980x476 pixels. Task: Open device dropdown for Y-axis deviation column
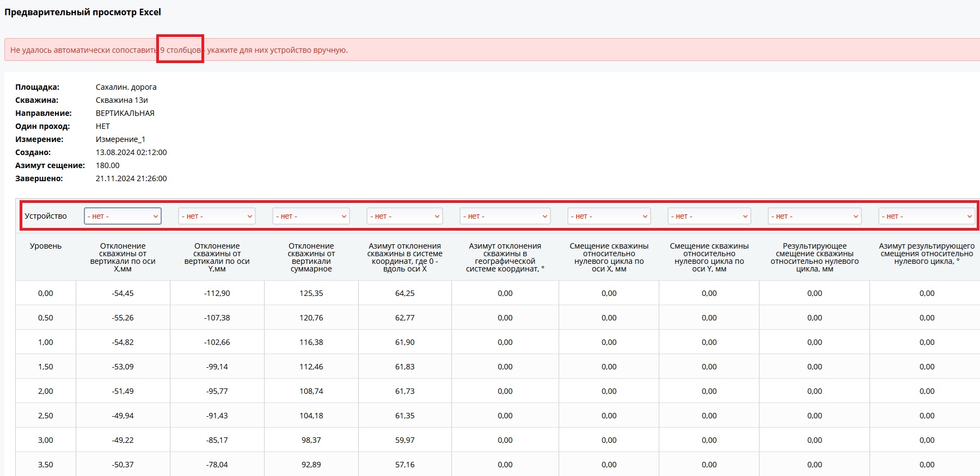coord(217,217)
